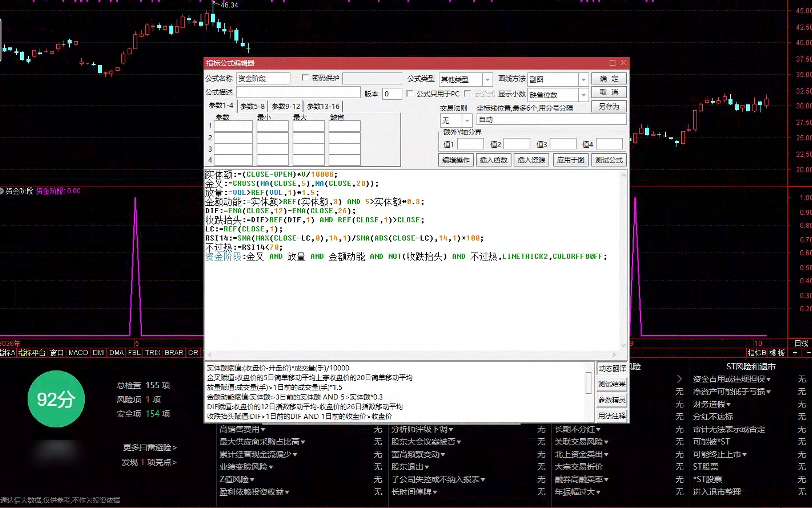812x508 pixels.
Task: Click 用法注释 button
Action: (612, 416)
